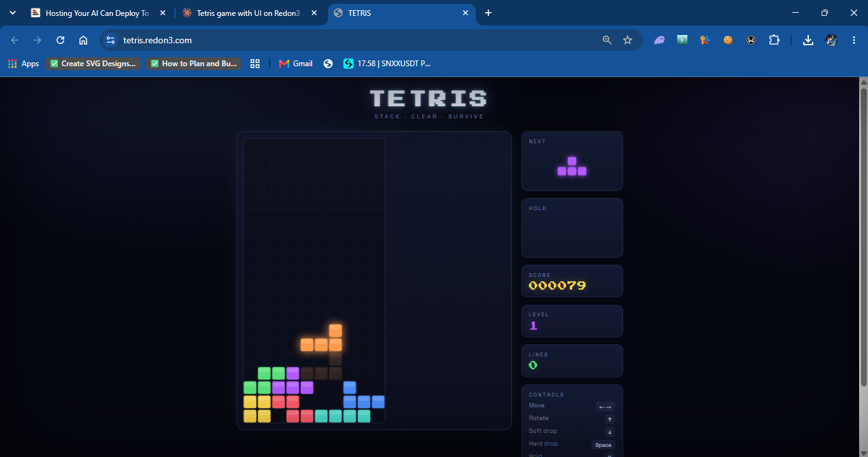This screenshot has height=457, width=868.
Task: Open '17.58 | SNXXUSDT P...' bookmark
Action: tap(387, 64)
